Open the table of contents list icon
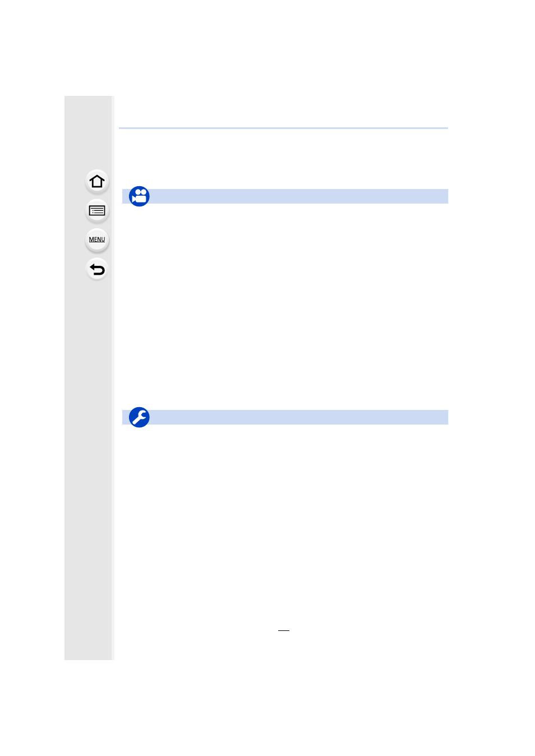 [97, 211]
